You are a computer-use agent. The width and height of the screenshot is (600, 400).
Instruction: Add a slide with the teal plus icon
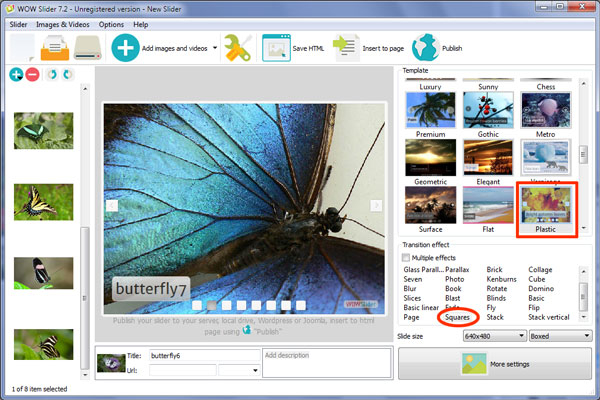(x=16, y=74)
